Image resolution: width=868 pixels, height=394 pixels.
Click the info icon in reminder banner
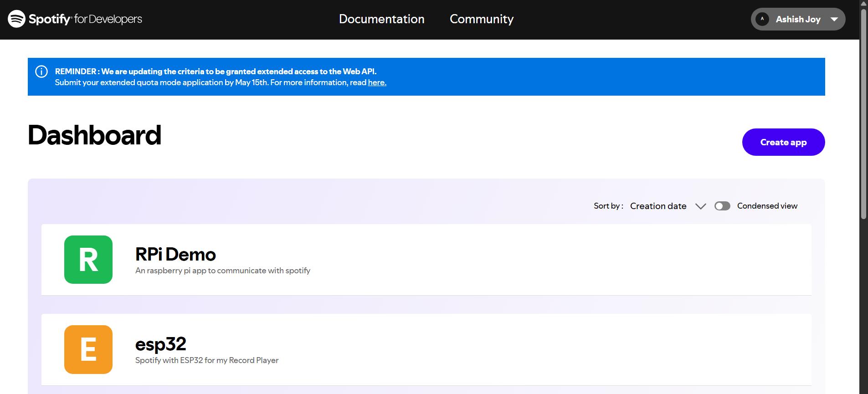41,72
